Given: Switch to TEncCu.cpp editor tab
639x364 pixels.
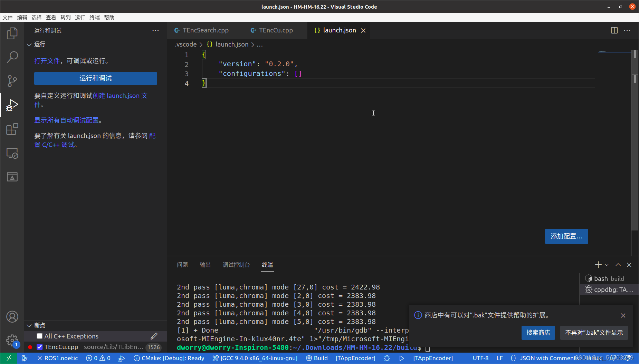Looking at the screenshot, I should tap(275, 30).
